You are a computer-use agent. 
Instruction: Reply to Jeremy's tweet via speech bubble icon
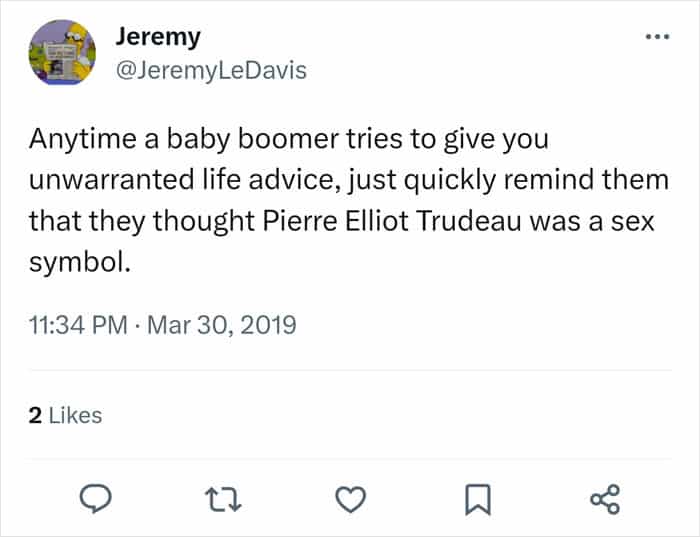click(x=95, y=499)
